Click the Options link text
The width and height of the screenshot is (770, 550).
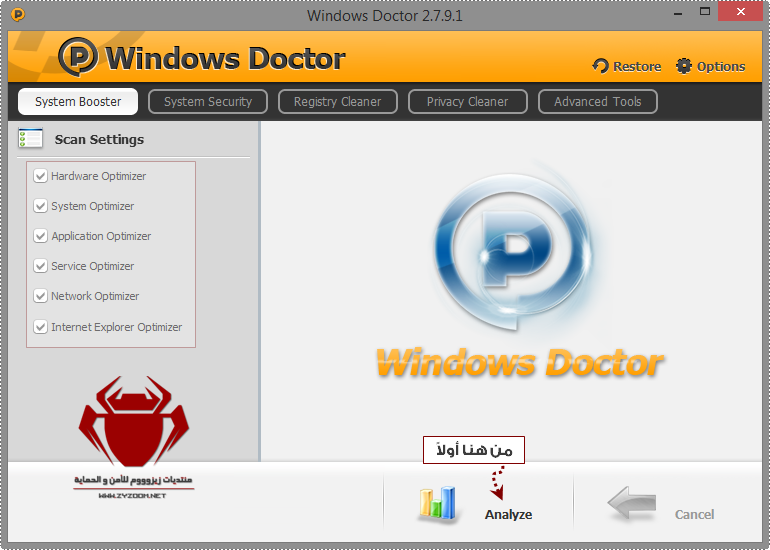point(721,67)
